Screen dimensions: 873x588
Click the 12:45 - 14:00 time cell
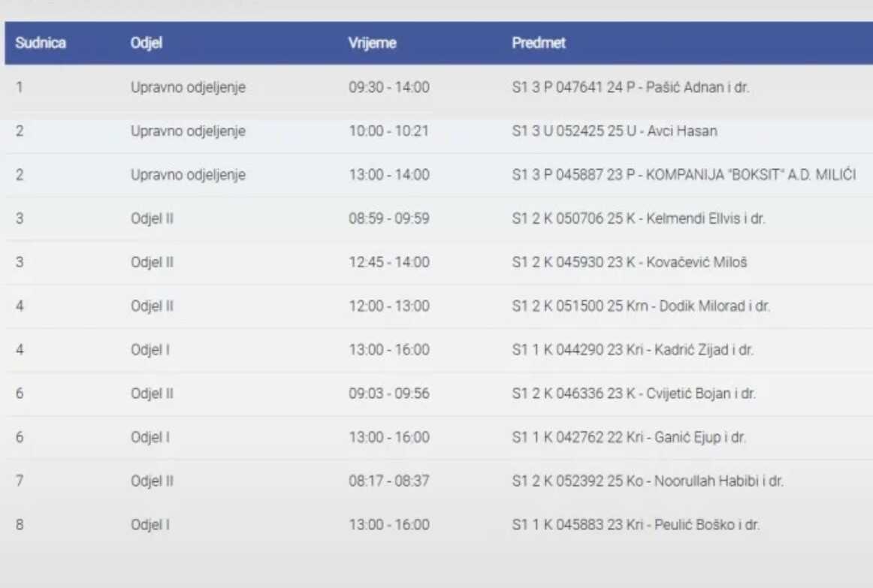click(x=389, y=262)
